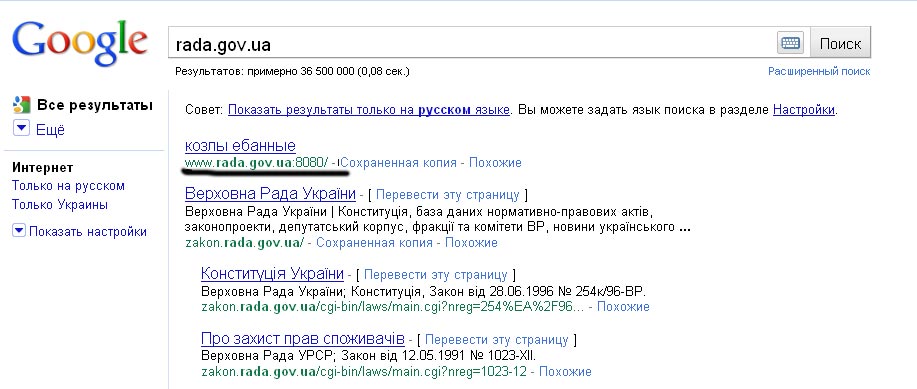The height and width of the screenshot is (389, 917).
Task: Click Результатов: примерно 36 500 000 text
Action: (292, 71)
